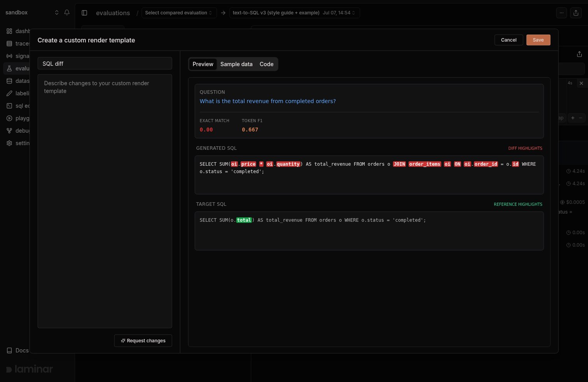The width and height of the screenshot is (588, 382).
Task: Switch to the Preview tab
Action: point(203,64)
